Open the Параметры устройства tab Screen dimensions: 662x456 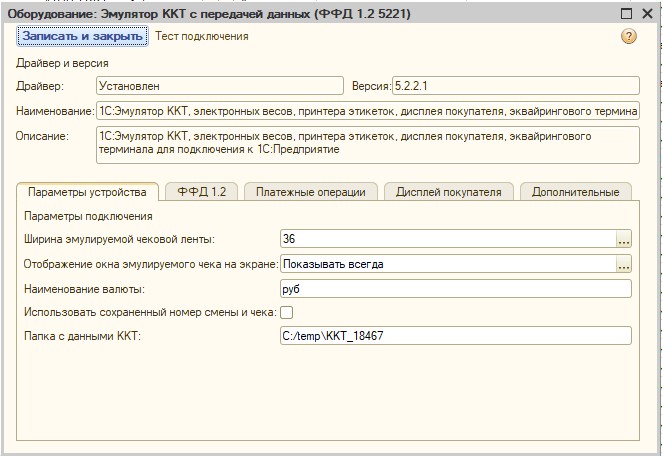point(88,192)
